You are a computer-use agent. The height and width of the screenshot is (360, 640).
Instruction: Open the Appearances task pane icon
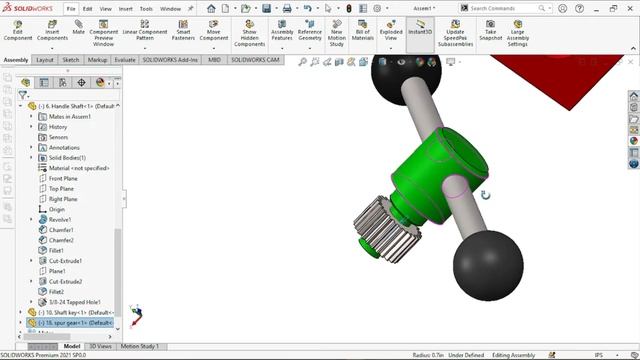click(x=633, y=141)
